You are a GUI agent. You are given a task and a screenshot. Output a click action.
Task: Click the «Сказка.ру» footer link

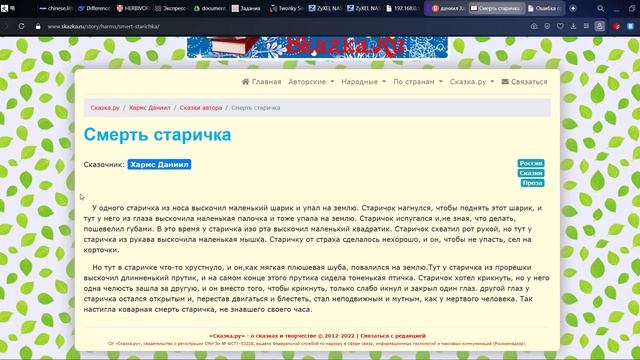tap(227, 336)
